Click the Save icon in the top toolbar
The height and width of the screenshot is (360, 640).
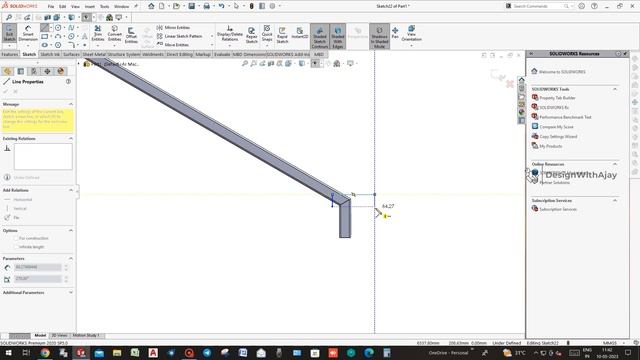(191, 6)
